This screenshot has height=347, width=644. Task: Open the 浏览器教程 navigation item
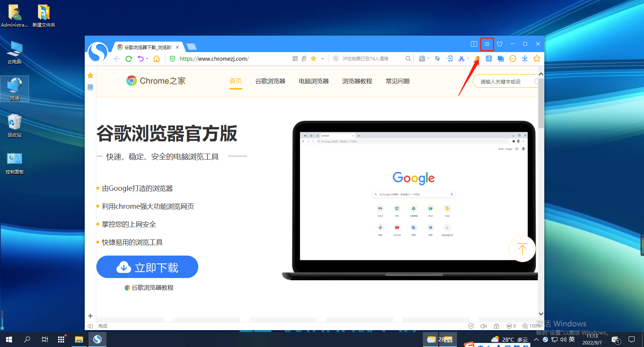point(357,81)
